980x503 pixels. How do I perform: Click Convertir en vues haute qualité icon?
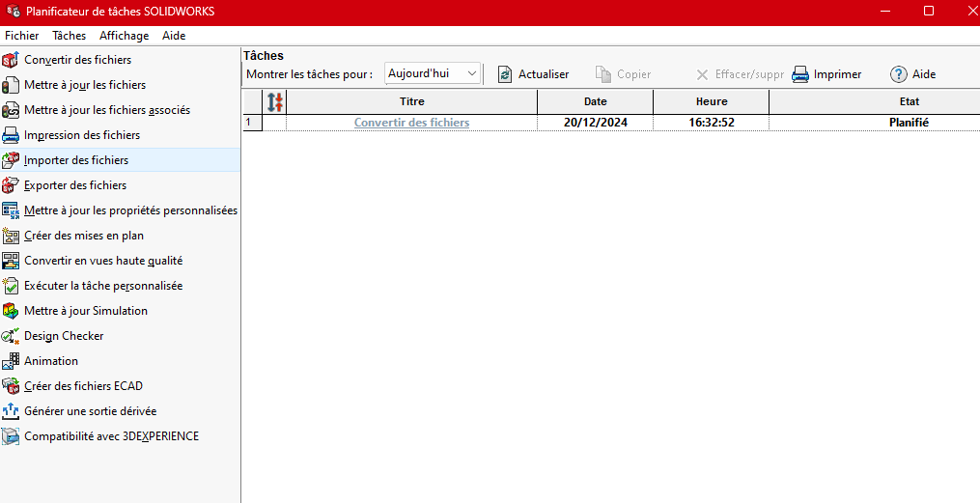click(x=10, y=261)
